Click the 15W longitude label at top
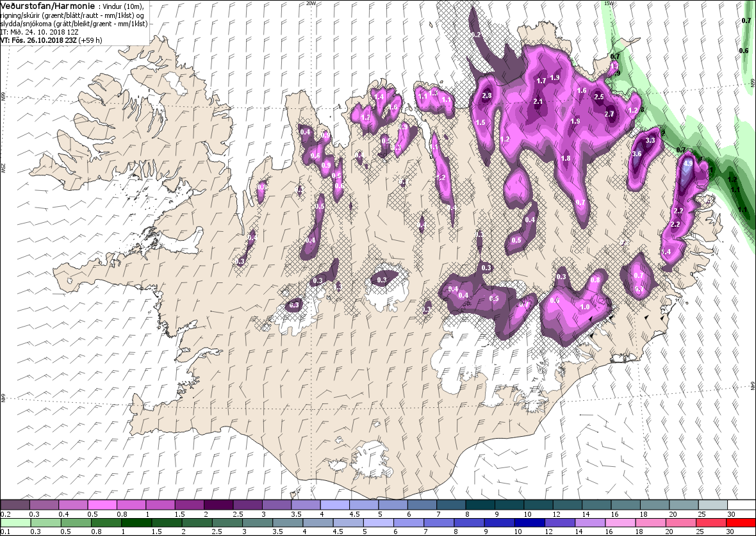 [x=609, y=3]
